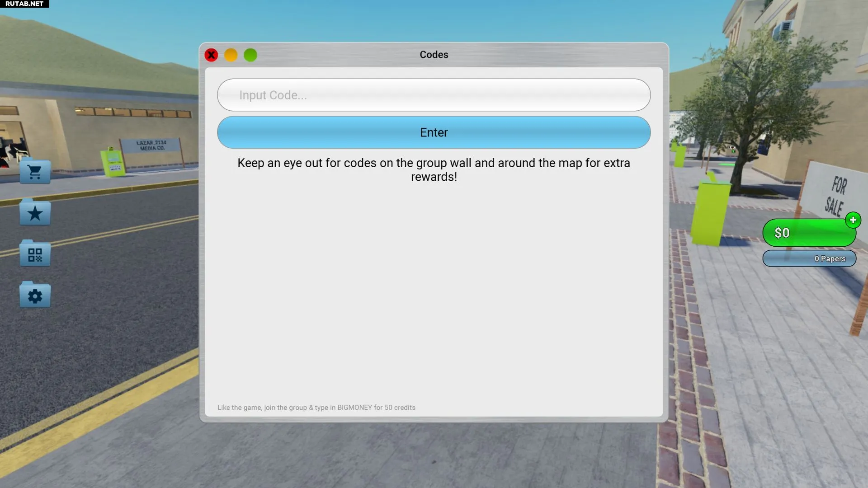Viewport: 868px width, 488px height.
Task: Click the green plus icon beside cash
Action: 853,220
